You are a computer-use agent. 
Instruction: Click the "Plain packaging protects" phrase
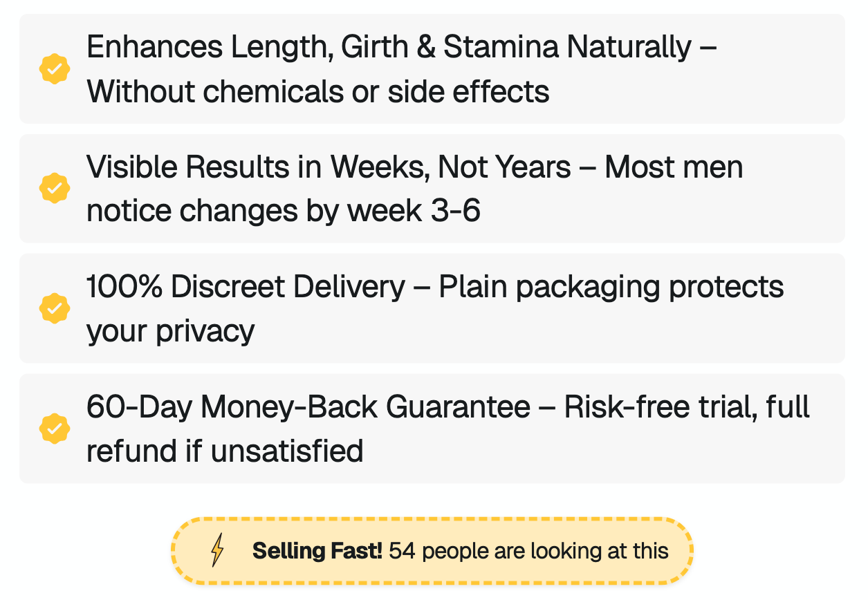pyautogui.click(x=611, y=287)
